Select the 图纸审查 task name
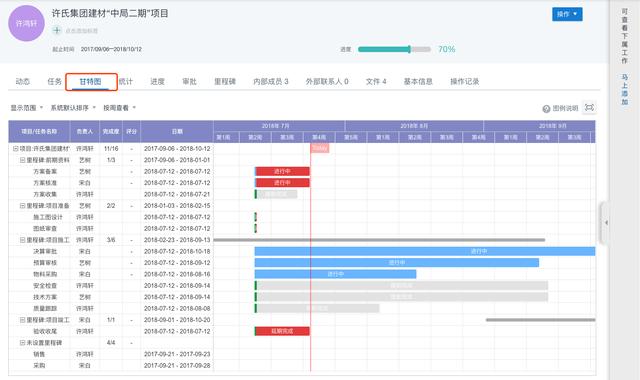 pyautogui.click(x=45, y=229)
